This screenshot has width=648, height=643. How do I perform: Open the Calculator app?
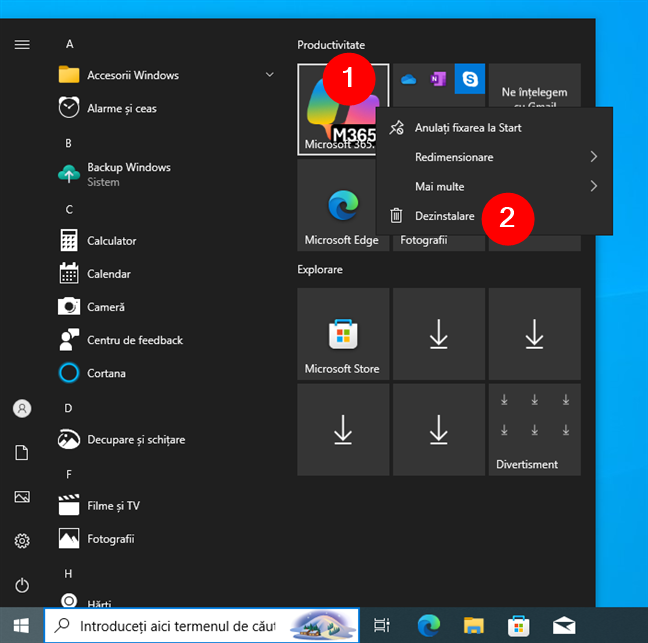coord(165,241)
